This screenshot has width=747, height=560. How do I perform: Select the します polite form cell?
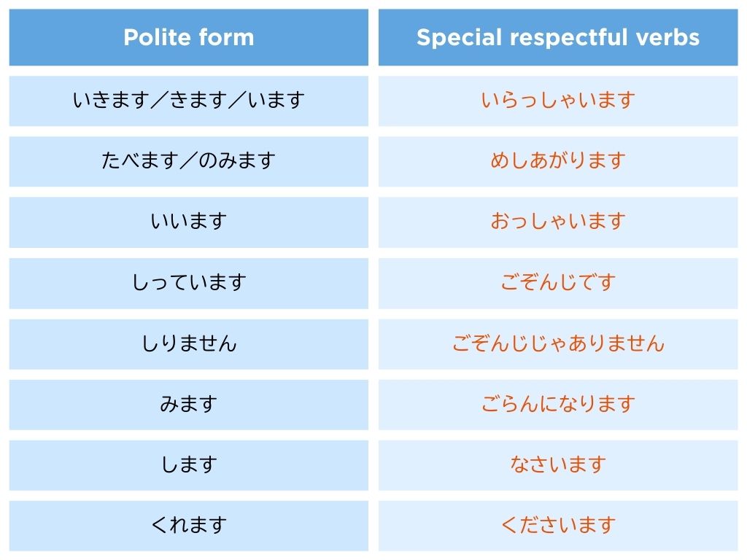189,464
